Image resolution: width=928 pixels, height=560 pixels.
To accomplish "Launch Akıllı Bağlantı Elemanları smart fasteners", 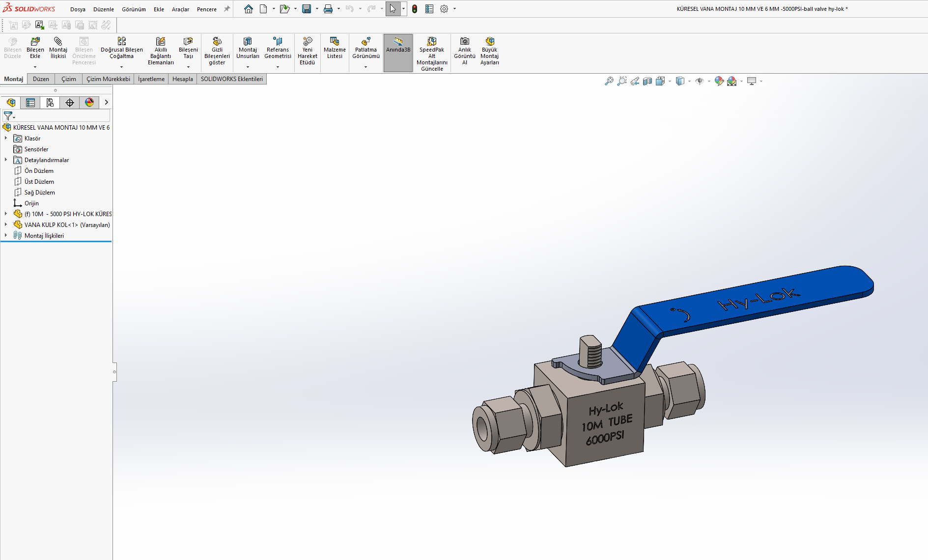I will coord(161,51).
